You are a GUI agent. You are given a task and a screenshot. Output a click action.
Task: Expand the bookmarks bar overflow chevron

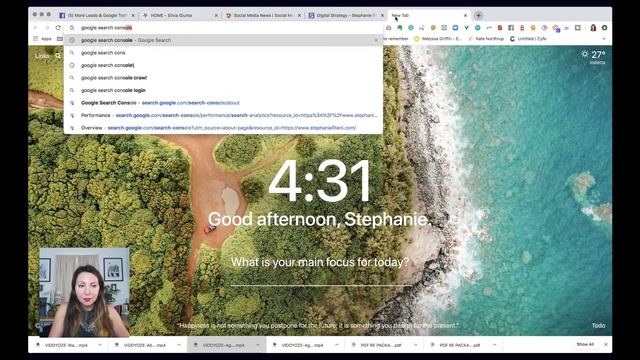tap(604, 39)
